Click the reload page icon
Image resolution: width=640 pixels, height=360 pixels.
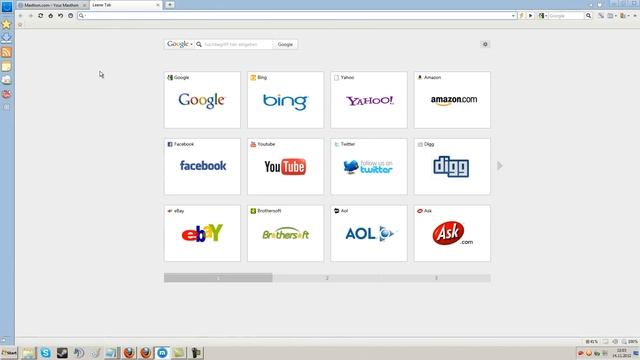click(40, 16)
